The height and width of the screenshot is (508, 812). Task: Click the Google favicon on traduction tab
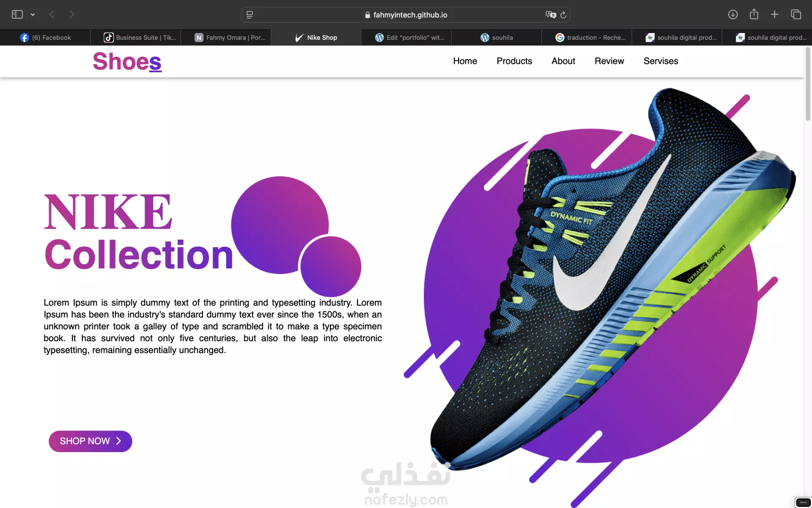[x=560, y=38]
